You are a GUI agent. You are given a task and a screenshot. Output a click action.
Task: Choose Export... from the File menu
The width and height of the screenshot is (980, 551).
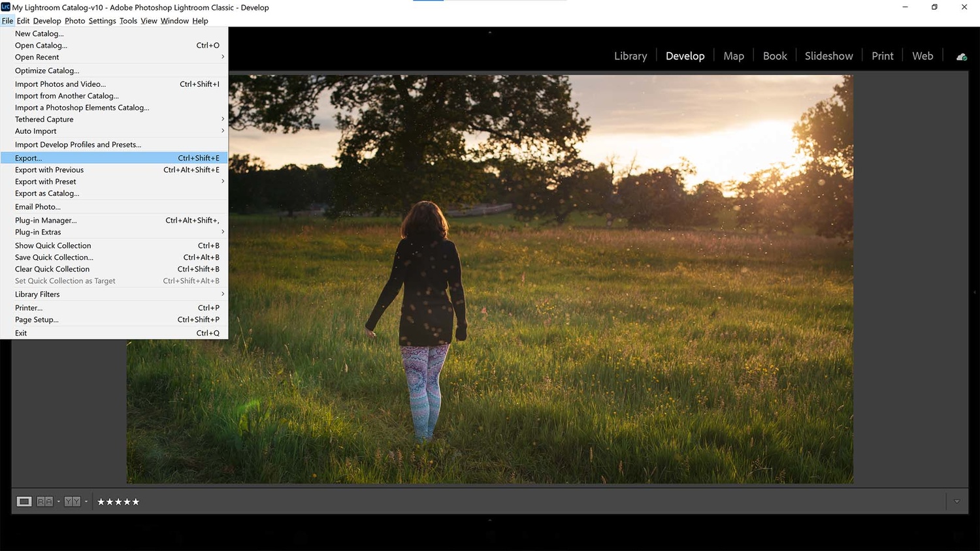click(x=29, y=158)
